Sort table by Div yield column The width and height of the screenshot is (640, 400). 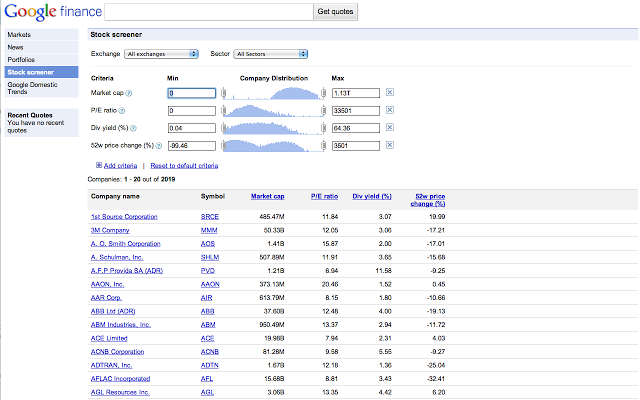372,197
